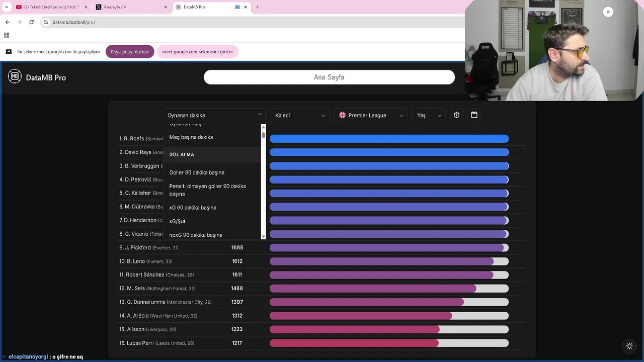Select the xG/Şut option

point(211,221)
